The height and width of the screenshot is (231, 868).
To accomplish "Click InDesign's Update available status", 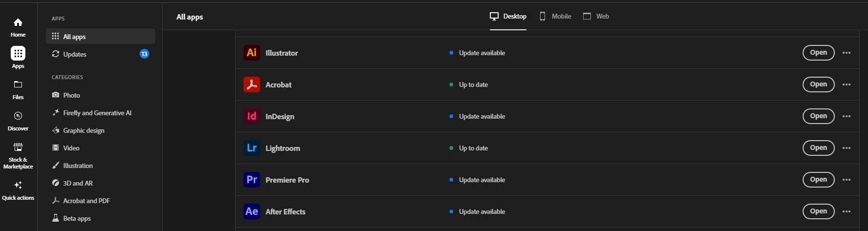I will tap(477, 116).
